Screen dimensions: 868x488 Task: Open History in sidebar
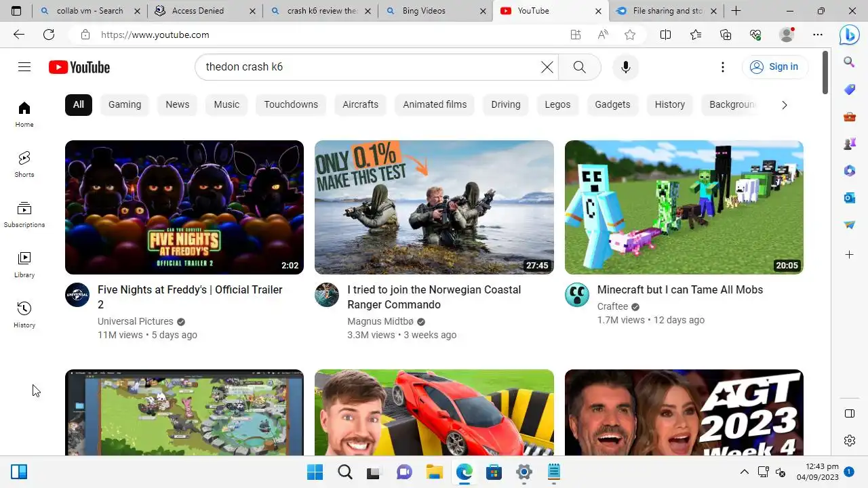pyautogui.click(x=24, y=315)
